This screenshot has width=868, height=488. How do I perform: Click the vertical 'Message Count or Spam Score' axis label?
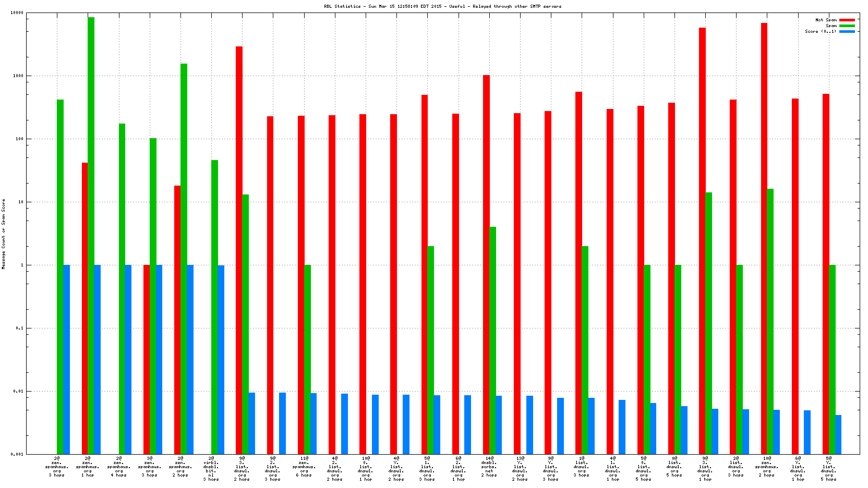pyautogui.click(x=3, y=234)
